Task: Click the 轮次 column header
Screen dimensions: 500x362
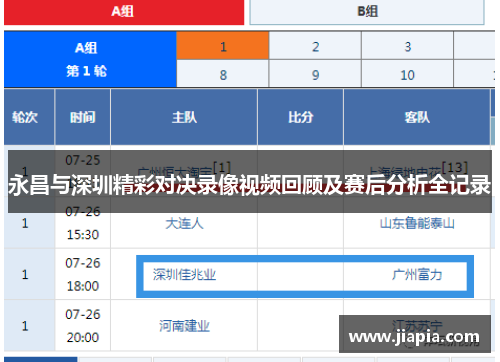Action: point(29,117)
